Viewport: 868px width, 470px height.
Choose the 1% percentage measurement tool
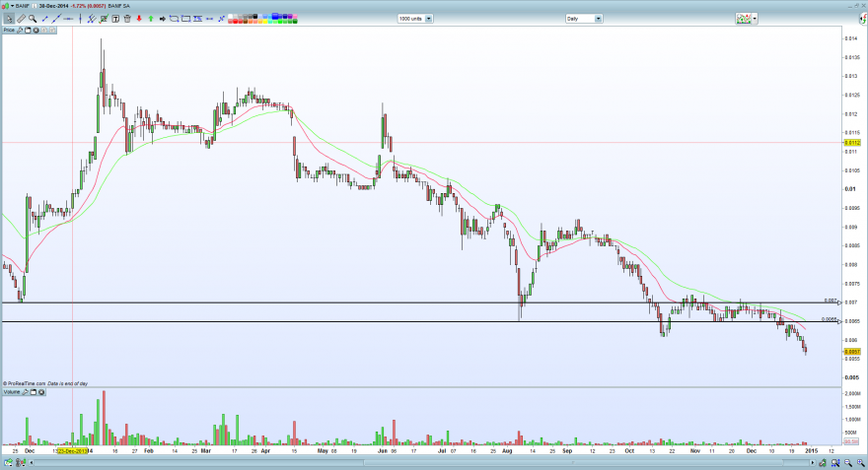pyautogui.click(x=197, y=19)
